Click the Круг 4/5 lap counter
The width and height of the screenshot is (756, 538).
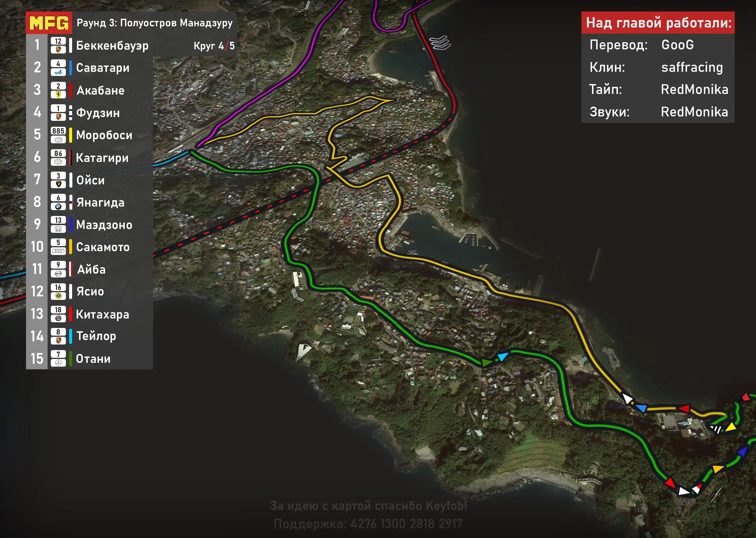pos(214,46)
